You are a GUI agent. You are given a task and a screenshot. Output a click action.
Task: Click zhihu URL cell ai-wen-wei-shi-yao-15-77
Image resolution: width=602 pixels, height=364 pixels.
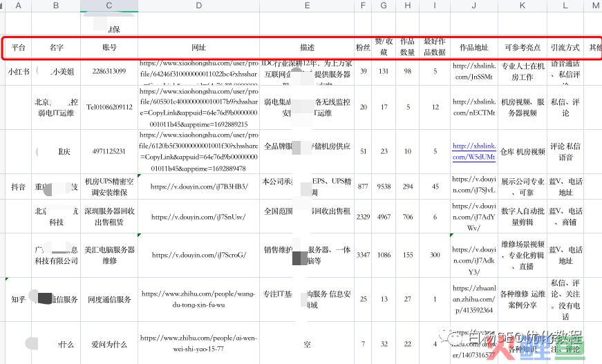198,344
